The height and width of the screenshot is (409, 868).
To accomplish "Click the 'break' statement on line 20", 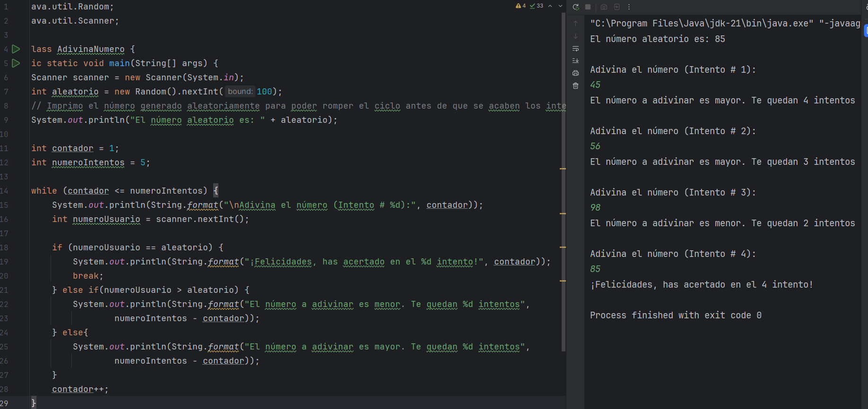I will point(86,276).
